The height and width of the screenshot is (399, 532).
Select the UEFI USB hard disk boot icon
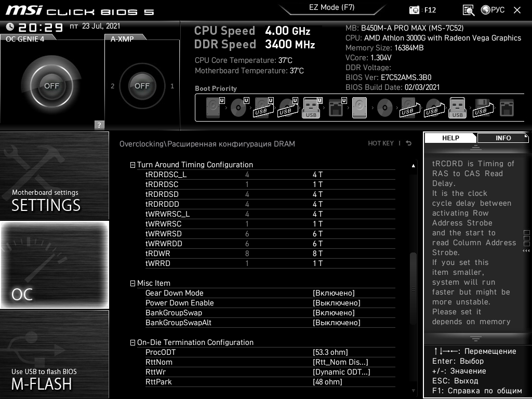263,108
